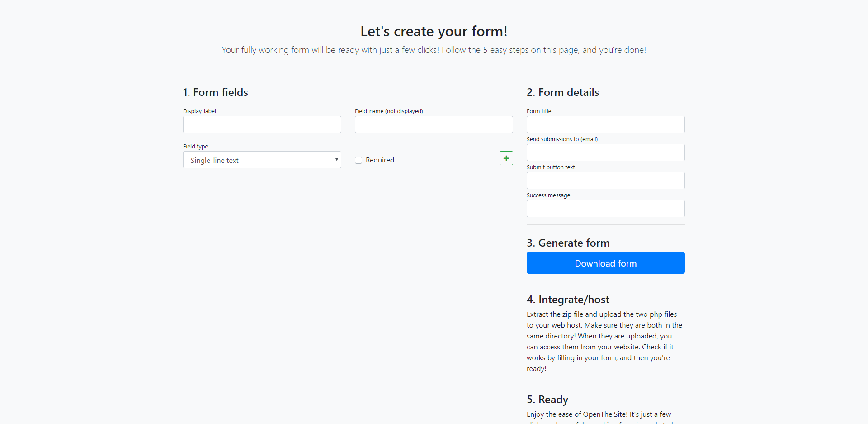The height and width of the screenshot is (424, 868).
Task: Click the "Let's create your form!" heading
Action: tap(434, 31)
